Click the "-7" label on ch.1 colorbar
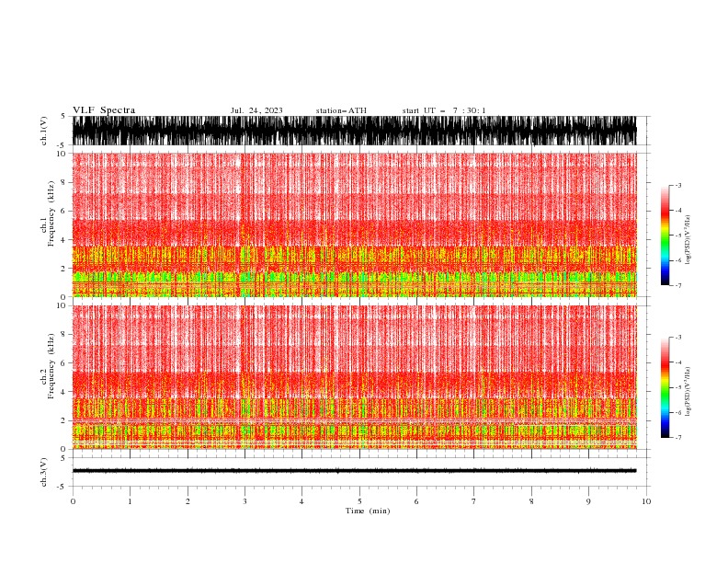This screenshot has height=563, width=728. pos(678,286)
